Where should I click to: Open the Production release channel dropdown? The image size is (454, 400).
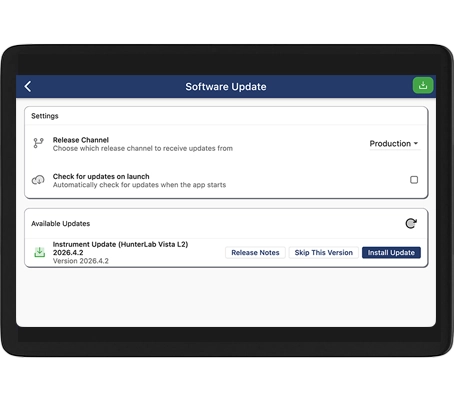pyautogui.click(x=394, y=144)
